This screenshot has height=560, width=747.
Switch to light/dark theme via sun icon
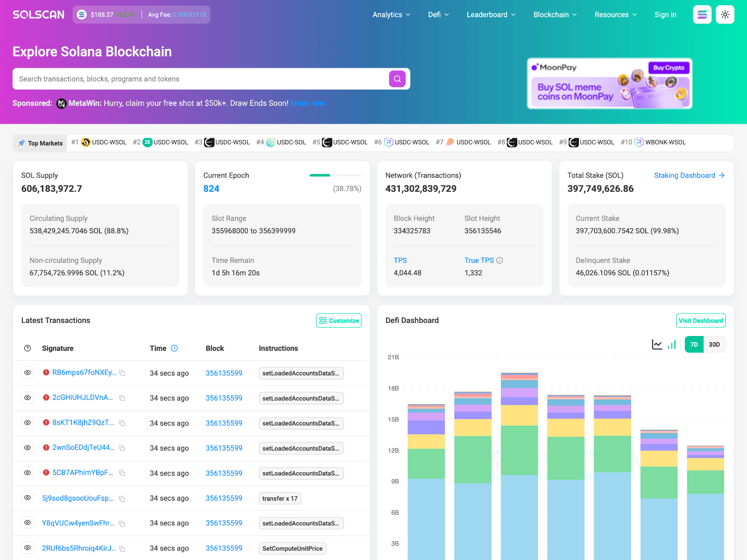click(x=725, y=14)
